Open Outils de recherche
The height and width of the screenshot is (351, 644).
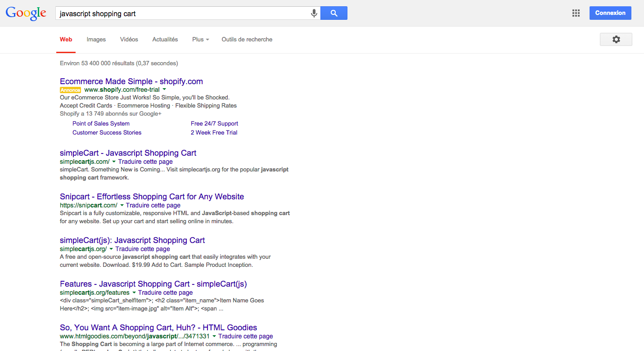tap(247, 40)
